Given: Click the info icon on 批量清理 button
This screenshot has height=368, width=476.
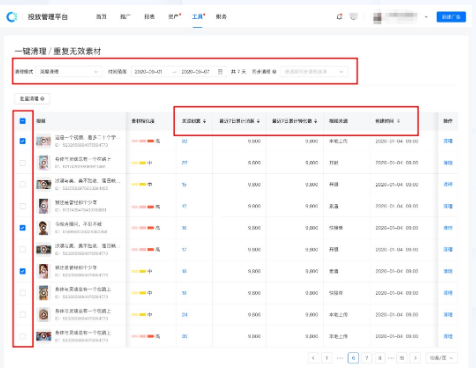Looking at the screenshot, I should tap(42, 99).
